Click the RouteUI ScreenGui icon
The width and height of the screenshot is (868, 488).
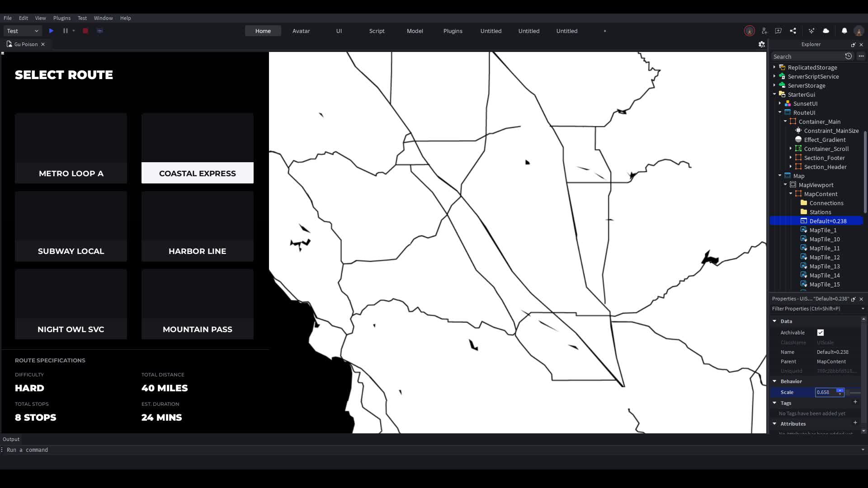pos(788,113)
